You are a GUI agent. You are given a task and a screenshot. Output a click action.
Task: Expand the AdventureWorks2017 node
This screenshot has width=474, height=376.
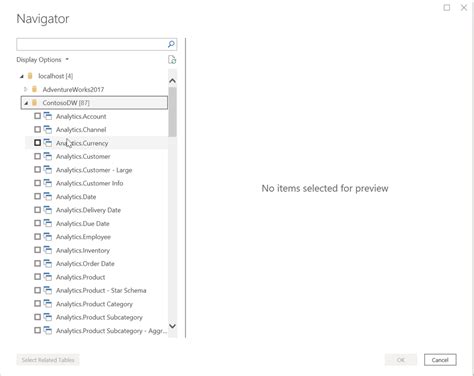point(26,89)
